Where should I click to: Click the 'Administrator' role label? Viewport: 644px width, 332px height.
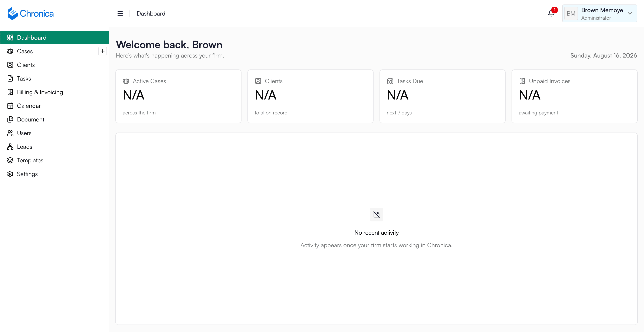[x=596, y=18]
